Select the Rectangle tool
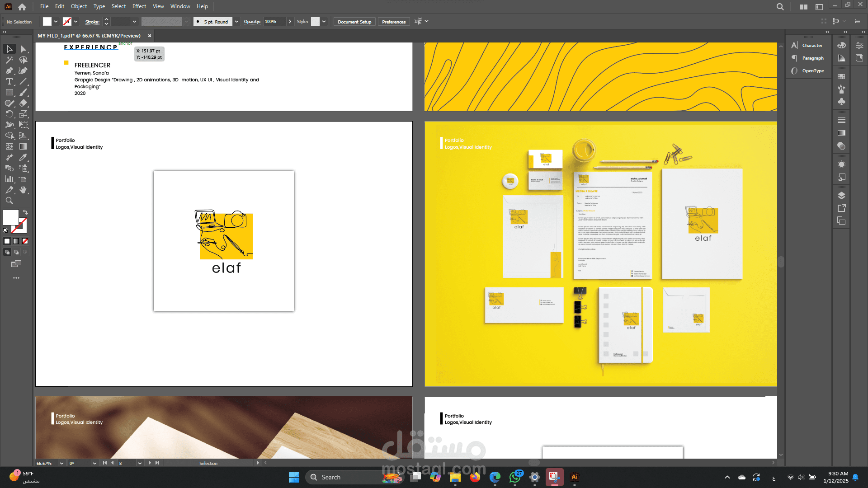 [x=9, y=92]
